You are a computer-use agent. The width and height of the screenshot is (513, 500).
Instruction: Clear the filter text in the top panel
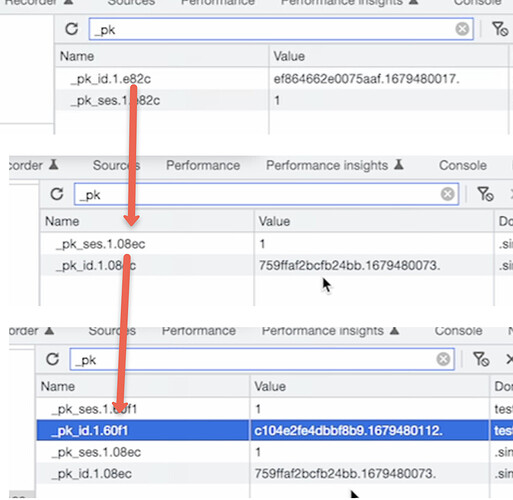[462, 29]
